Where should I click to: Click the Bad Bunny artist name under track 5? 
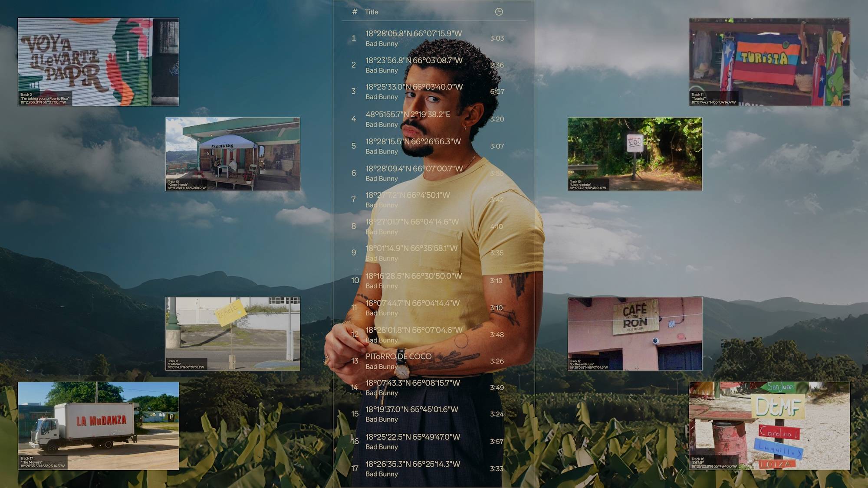pyautogui.click(x=381, y=151)
